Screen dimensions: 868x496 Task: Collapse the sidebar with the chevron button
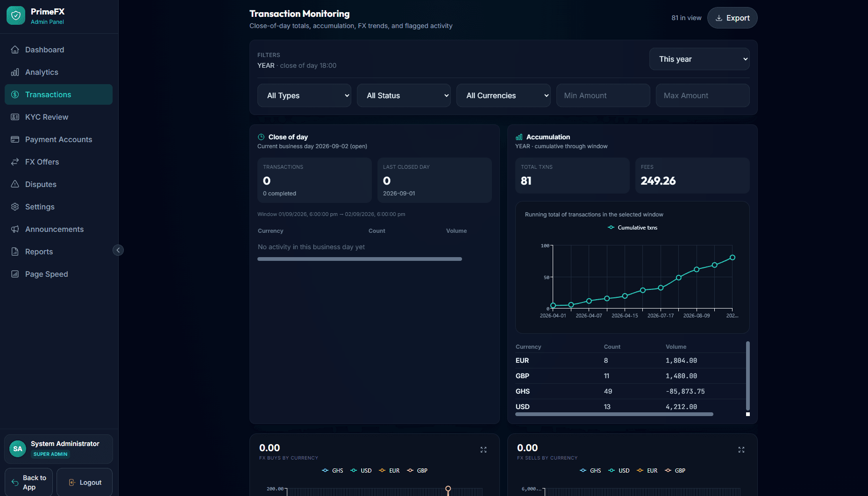[118, 250]
